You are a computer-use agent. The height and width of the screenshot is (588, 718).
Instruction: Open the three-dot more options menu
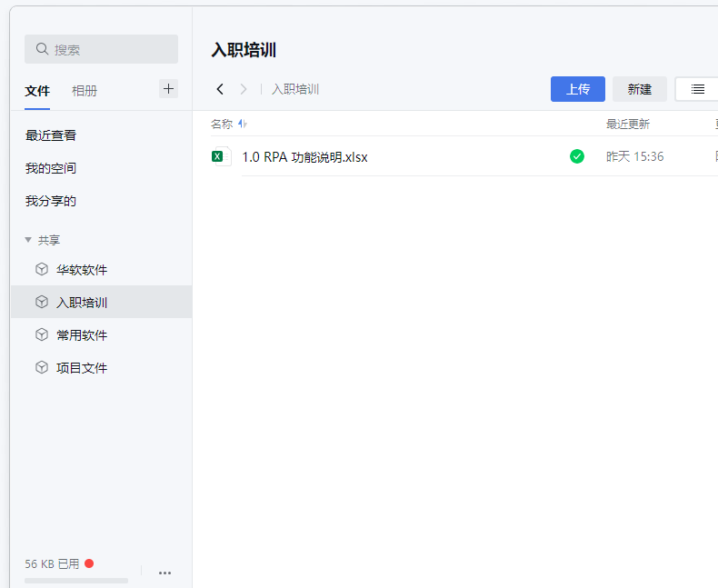coord(165,573)
